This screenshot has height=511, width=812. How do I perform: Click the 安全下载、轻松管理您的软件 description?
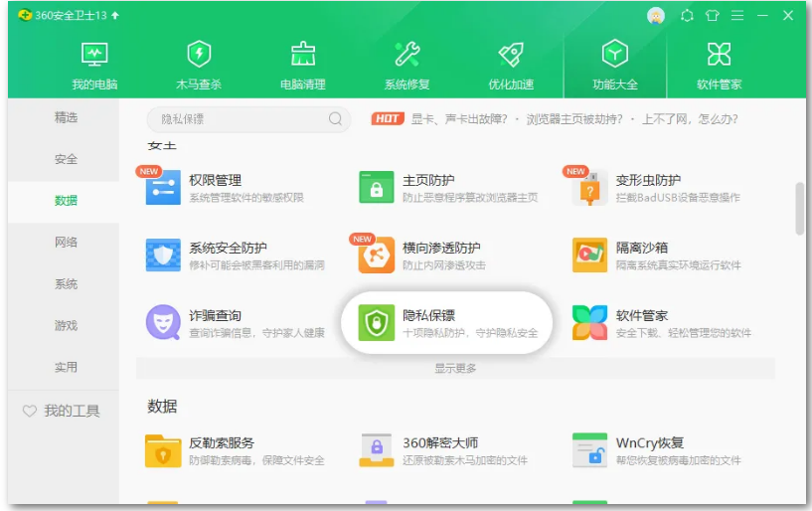coord(684,333)
